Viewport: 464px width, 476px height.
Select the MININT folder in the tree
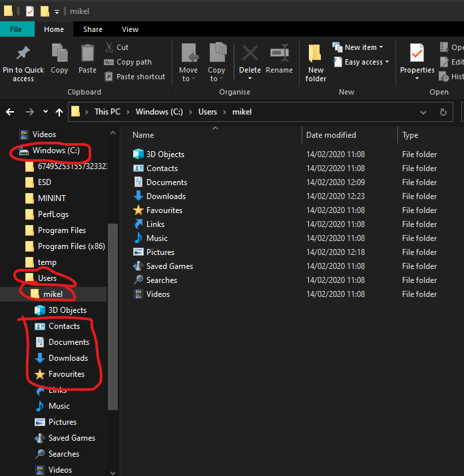pos(45,198)
